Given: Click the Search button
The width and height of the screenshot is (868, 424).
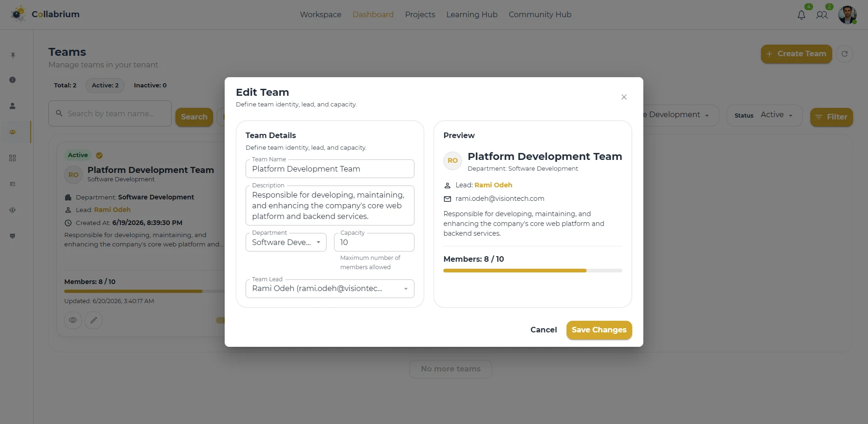Looking at the screenshot, I should click(x=194, y=117).
